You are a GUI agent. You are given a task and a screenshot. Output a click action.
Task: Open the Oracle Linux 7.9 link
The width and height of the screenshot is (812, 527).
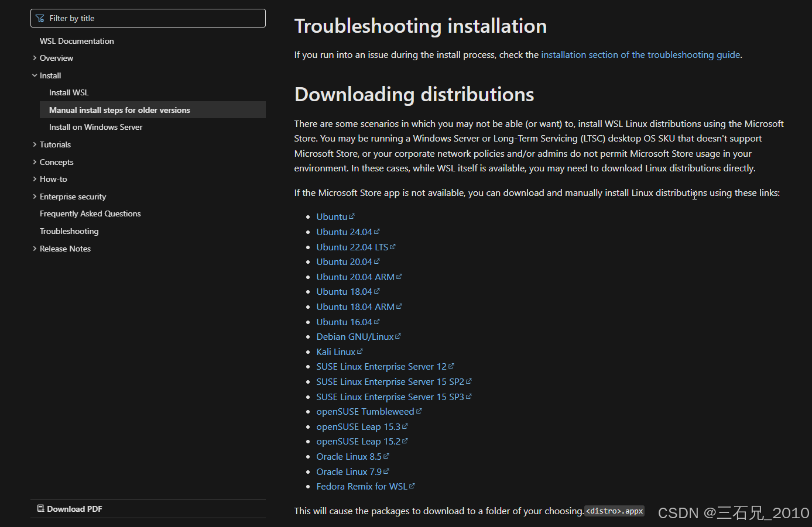[x=349, y=471]
